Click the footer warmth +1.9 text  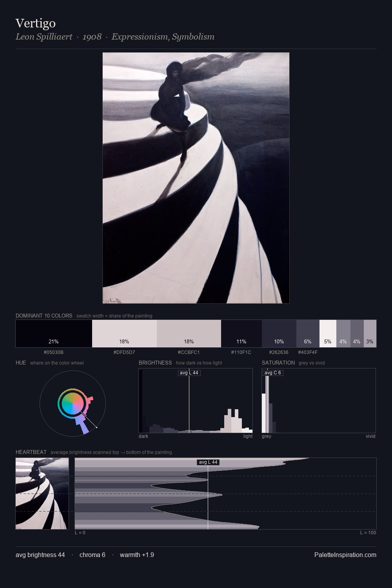point(137,555)
